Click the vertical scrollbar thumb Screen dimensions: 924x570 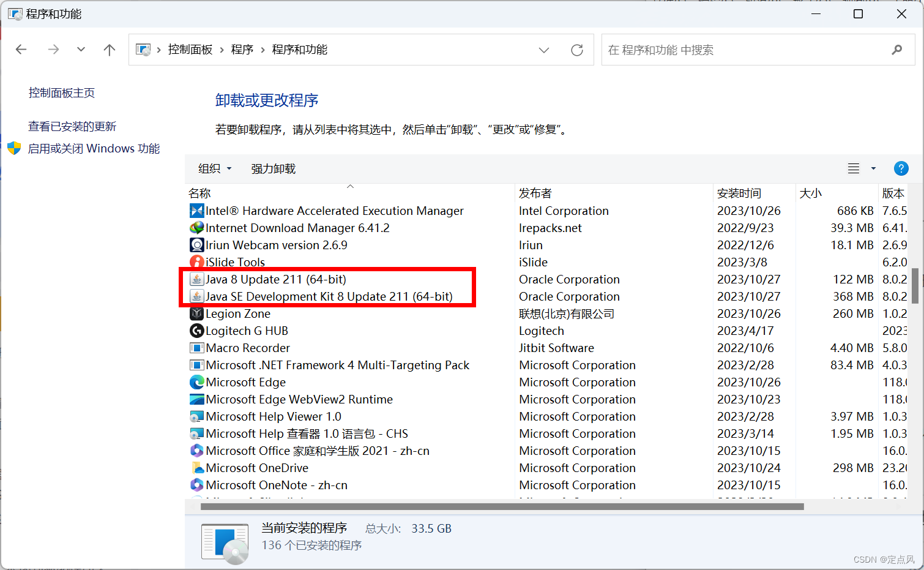[915, 286]
